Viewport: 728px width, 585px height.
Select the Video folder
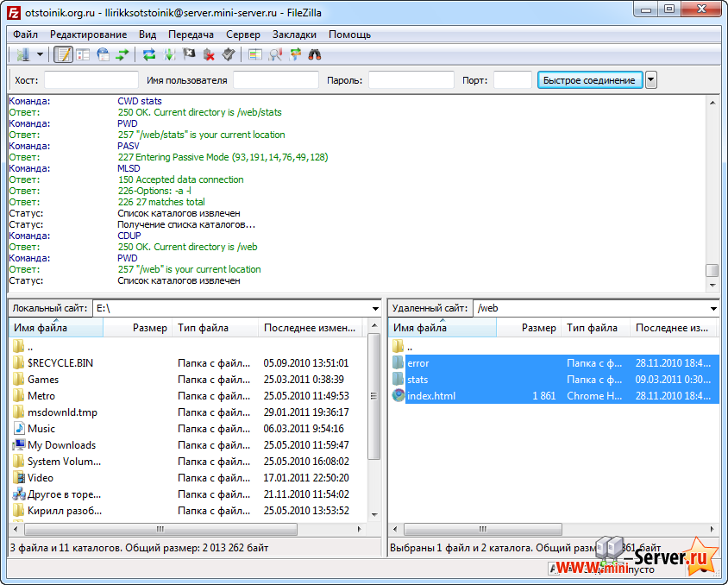[x=188, y=478]
